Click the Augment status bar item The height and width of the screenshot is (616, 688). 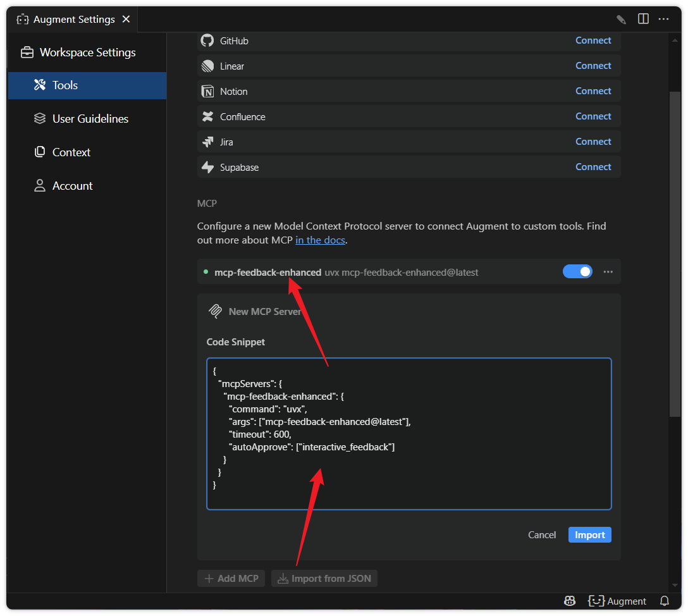617,601
